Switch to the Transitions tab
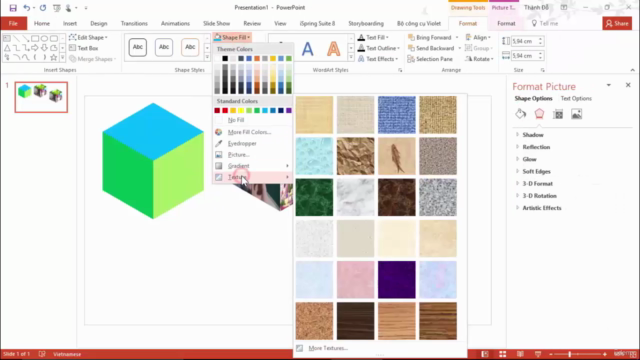 coord(134,23)
